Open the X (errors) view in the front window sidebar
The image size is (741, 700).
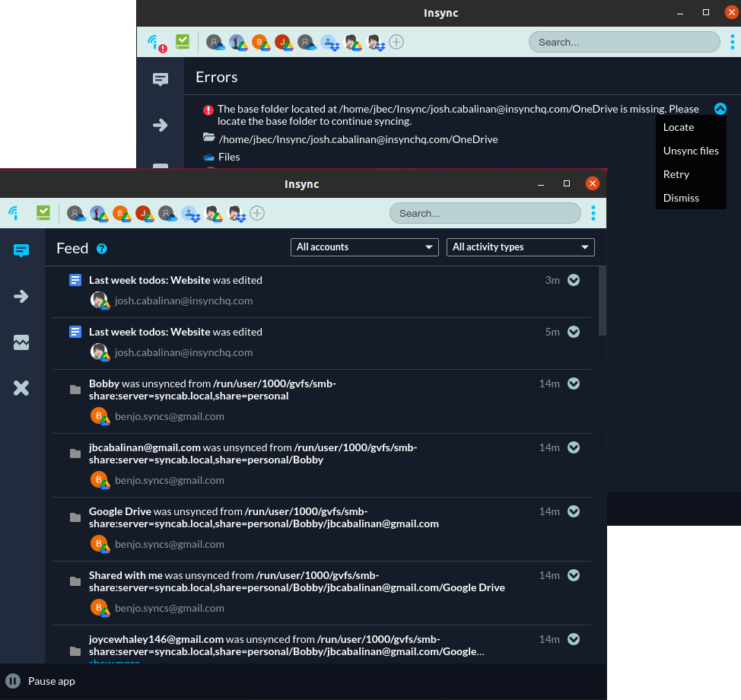pos(21,388)
